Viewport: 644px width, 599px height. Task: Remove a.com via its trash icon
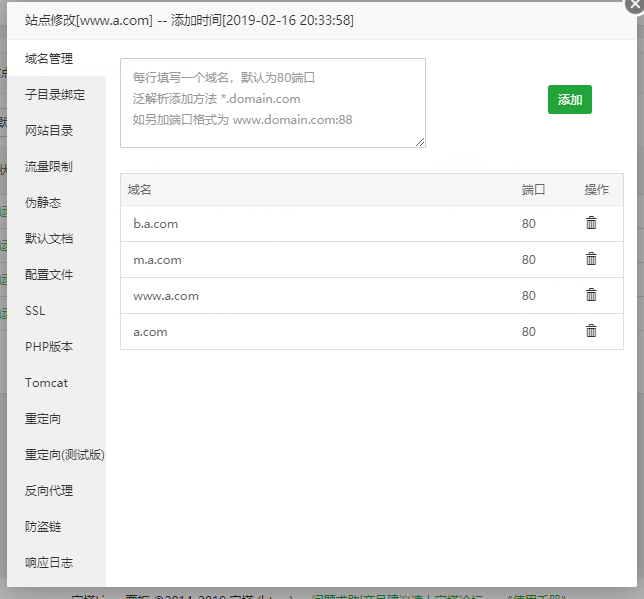click(591, 331)
